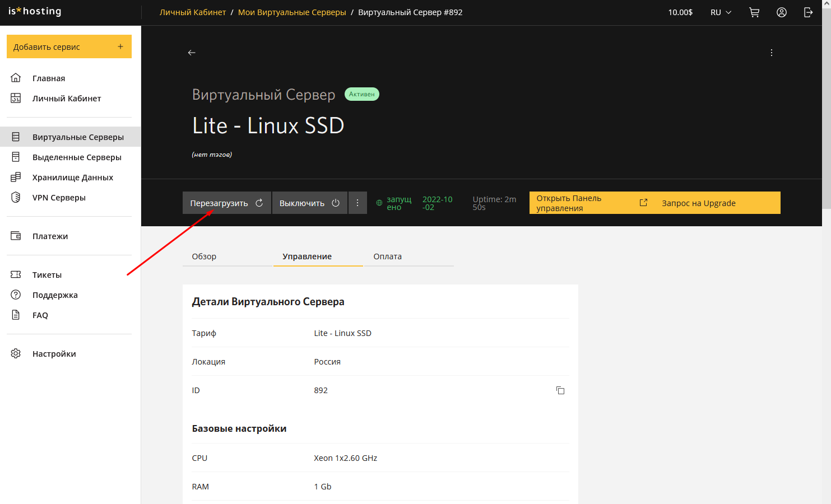The image size is (831, 504).
Task: Open the shopping cart icon
Action: 754,12
